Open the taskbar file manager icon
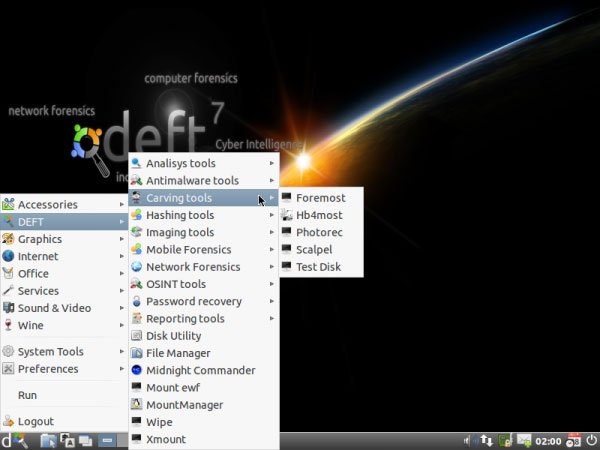The height and width of the screenshot is (450, 600). [48, 441]
